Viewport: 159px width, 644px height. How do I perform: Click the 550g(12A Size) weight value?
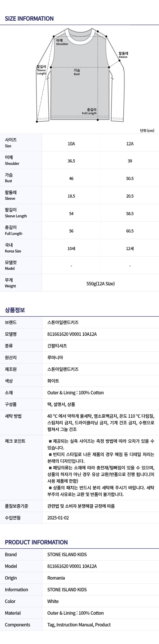(x=100, y=284)
